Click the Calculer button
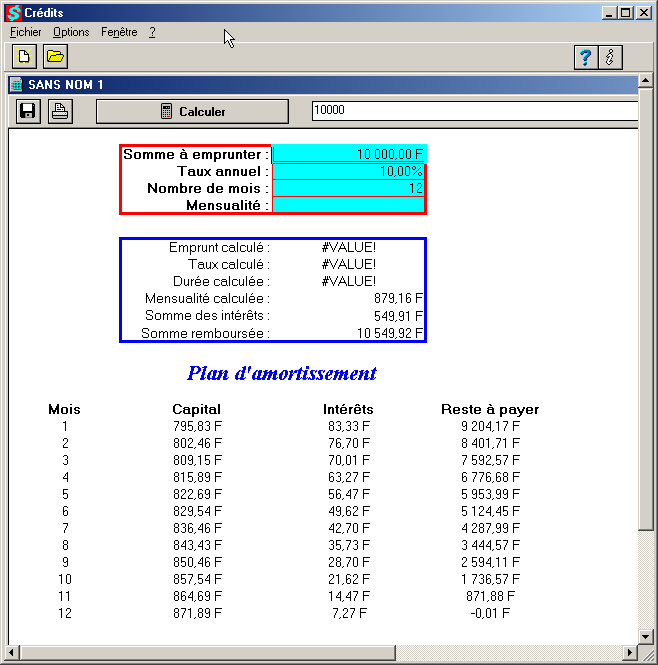This screenshot has height=665, width=658. click(193, 112)
